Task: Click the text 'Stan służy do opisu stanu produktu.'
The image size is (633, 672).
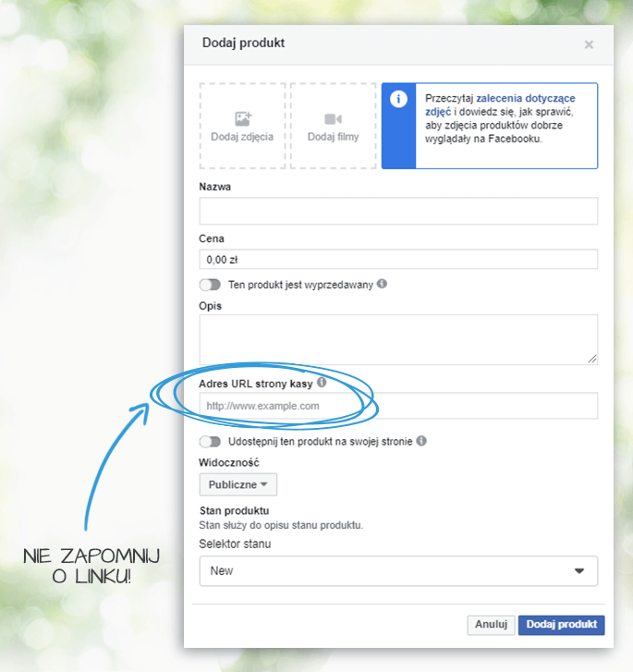Action: pos(281,525)
